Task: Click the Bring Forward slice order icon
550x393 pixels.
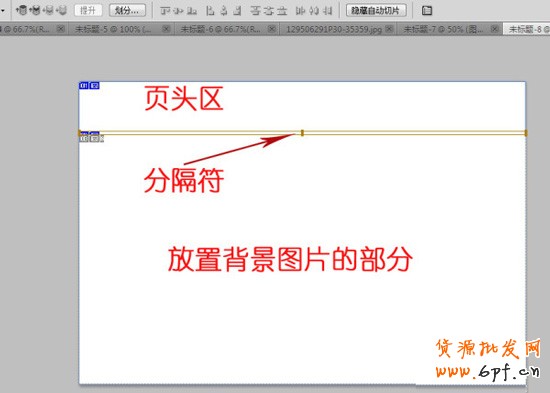Action: (x=35, y=10)
